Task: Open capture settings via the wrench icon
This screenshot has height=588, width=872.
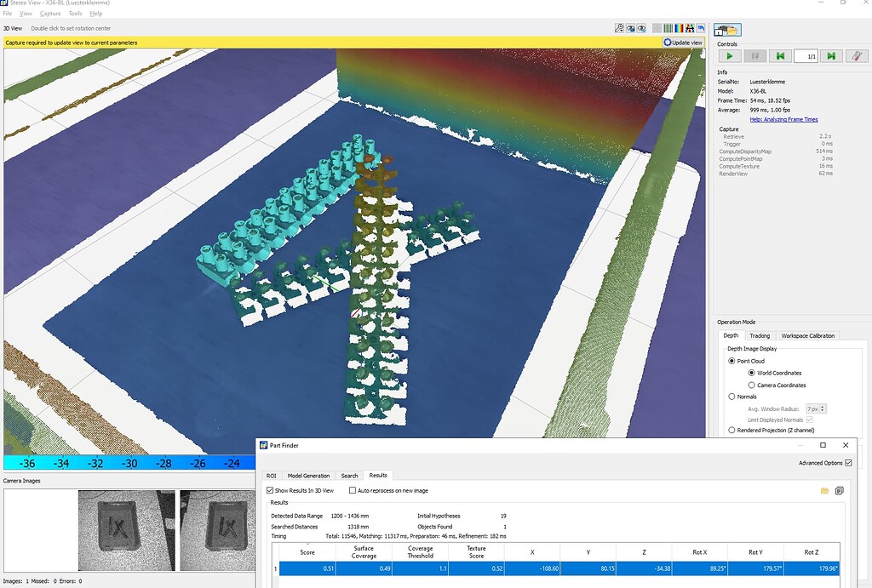Action: 857,56
